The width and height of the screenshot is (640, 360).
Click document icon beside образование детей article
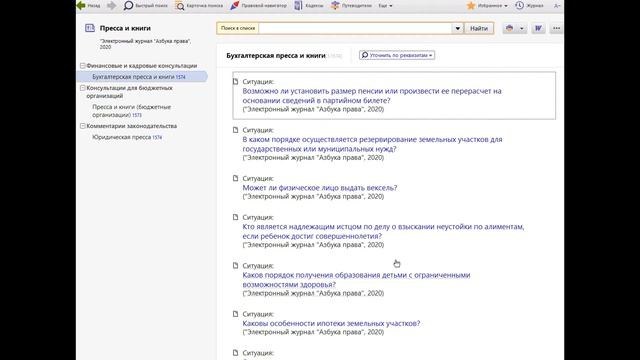236,265
